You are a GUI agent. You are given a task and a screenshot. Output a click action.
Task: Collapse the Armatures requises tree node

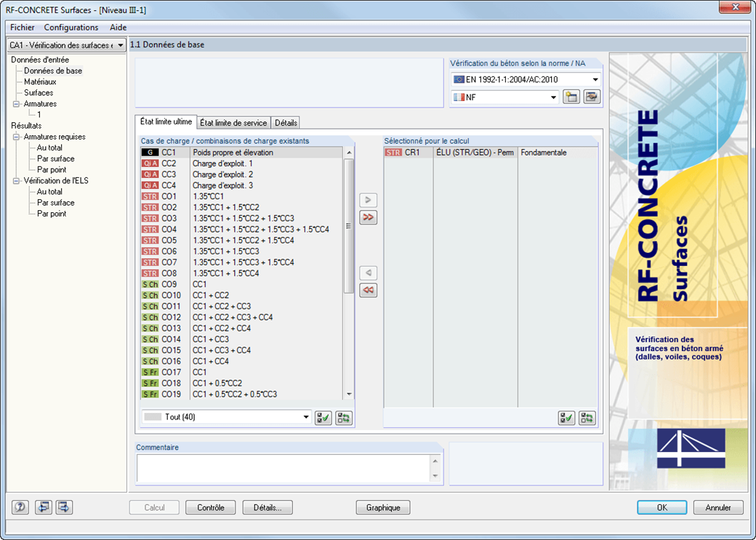[17, 137]
